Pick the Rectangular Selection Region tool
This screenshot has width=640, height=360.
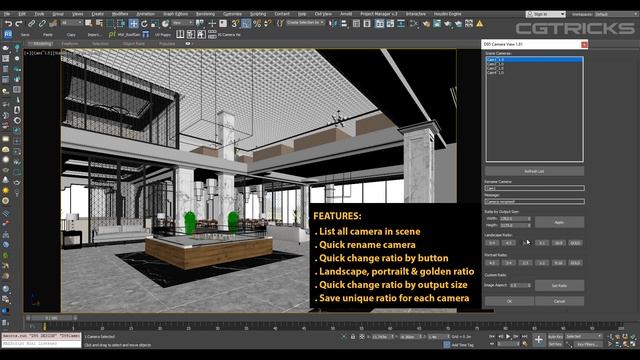tap(110, 24)
